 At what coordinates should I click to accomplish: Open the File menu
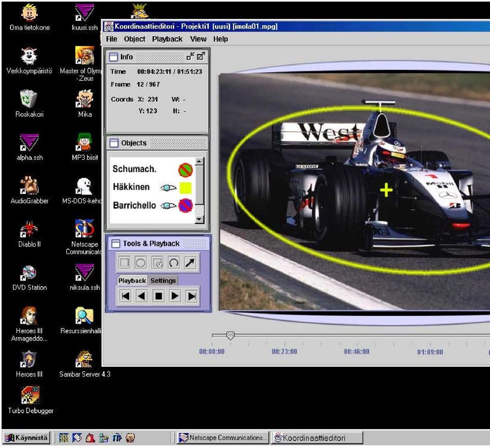pyautogui.click(x=112, y=39)
